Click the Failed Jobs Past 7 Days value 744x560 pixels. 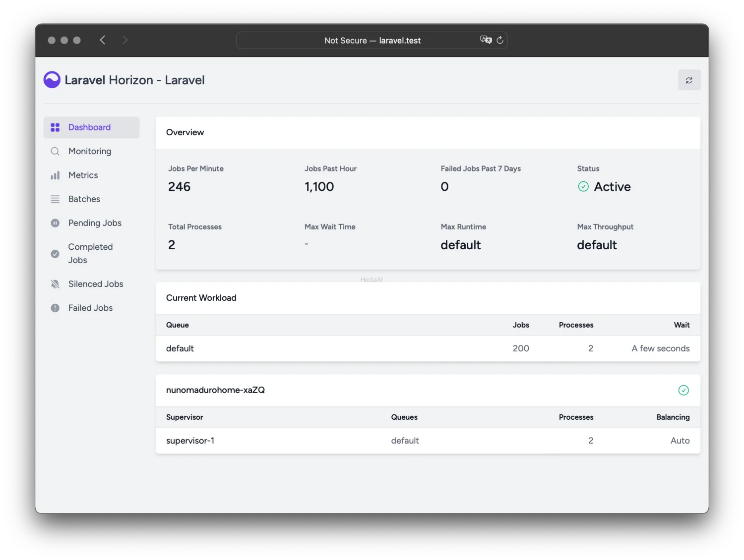[444, 187]
